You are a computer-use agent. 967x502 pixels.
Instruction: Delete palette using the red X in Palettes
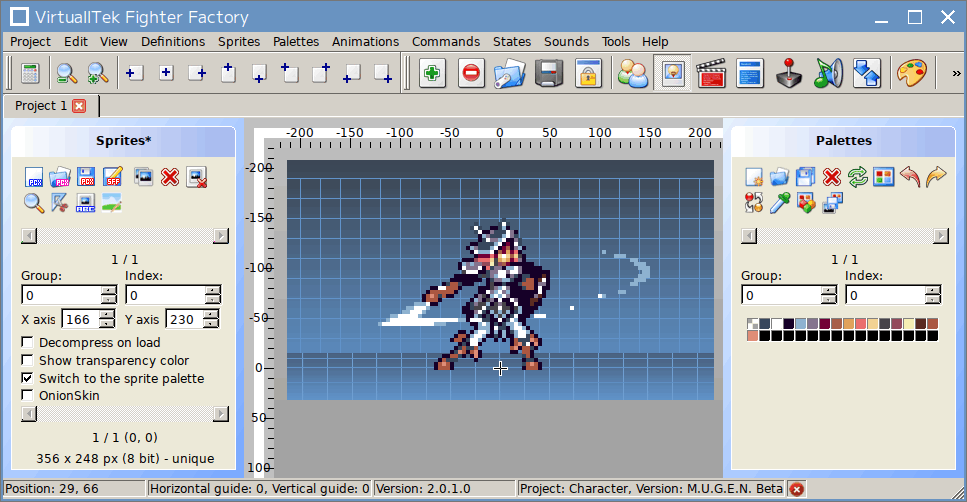(832, 177)
